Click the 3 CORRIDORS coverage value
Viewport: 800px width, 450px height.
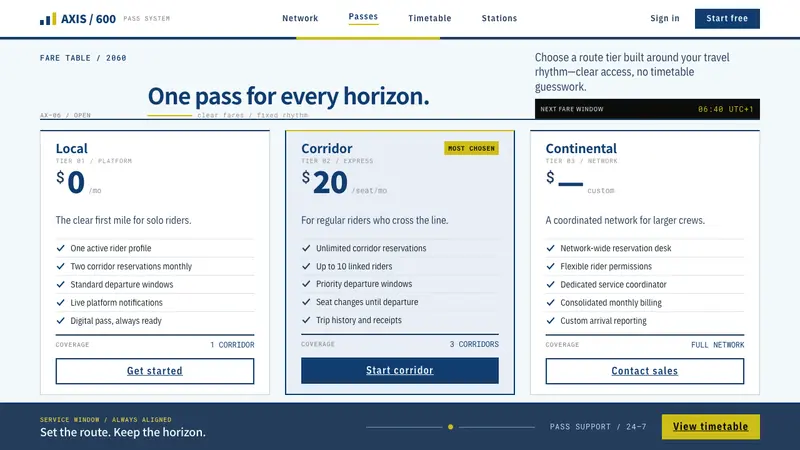pos(474,344)
